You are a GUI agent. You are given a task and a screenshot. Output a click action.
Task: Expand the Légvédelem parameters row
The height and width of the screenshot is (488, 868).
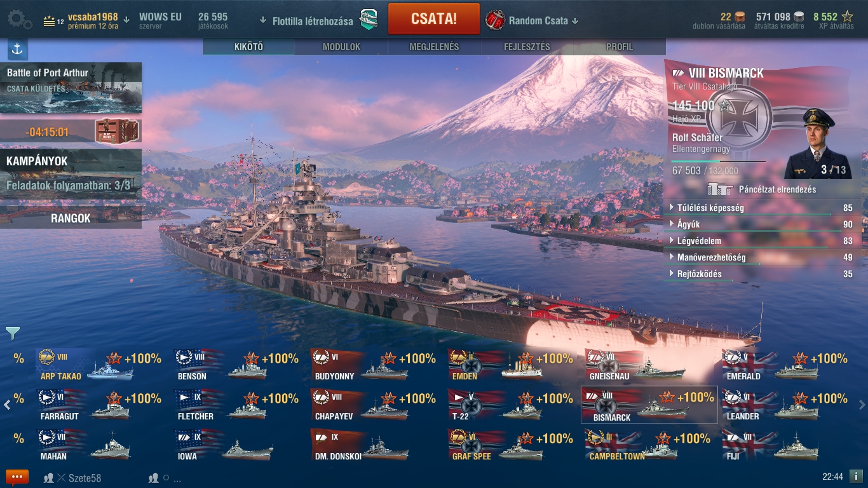(761, 241)
